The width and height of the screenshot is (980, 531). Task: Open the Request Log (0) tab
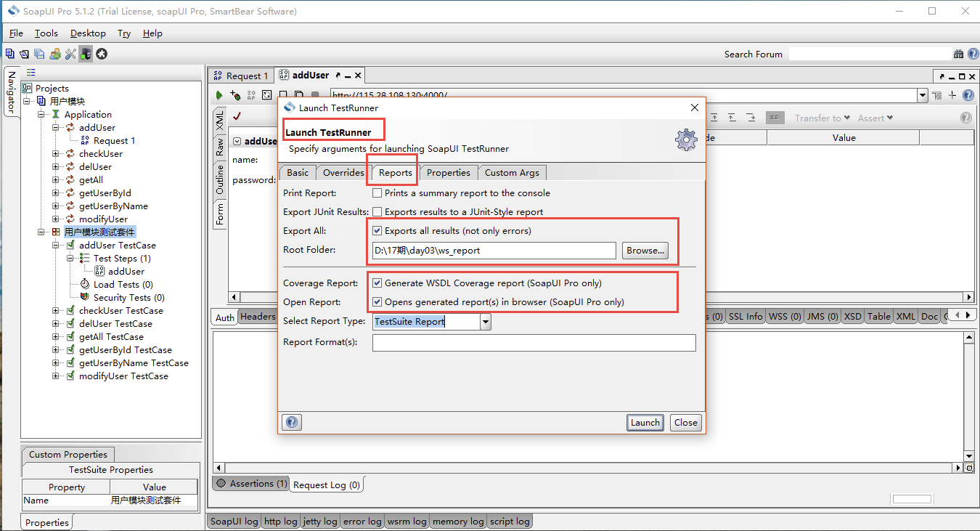327,485
